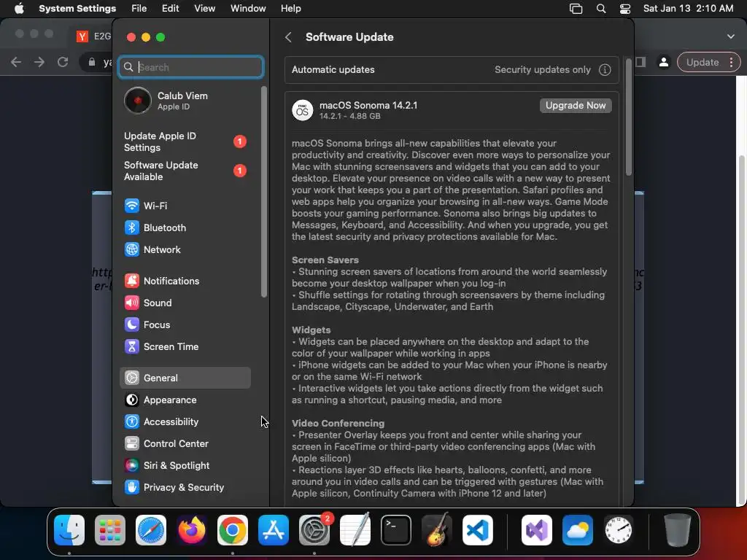Viewport: 747px width, 560px height.
Task: Open the View menu
Action: [204, 9]
